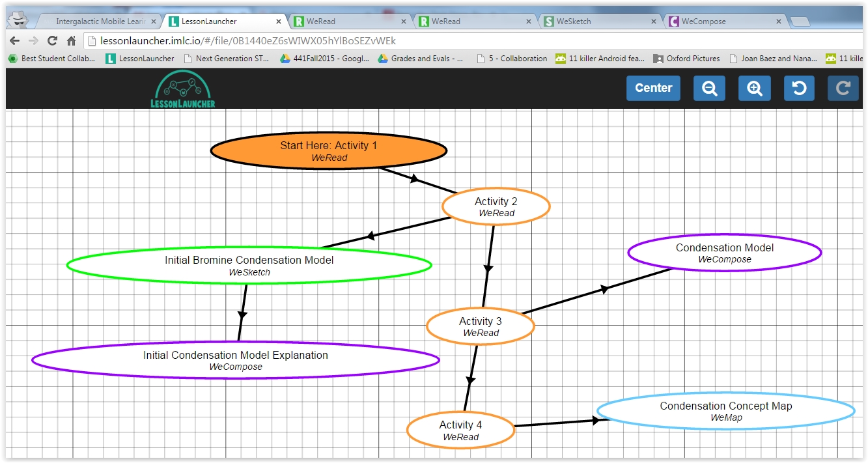The width and height of the screenshot is (868, 463).
Task: Click the incognito spy icon
Action: pyautogui.click(x=20, y=19)
